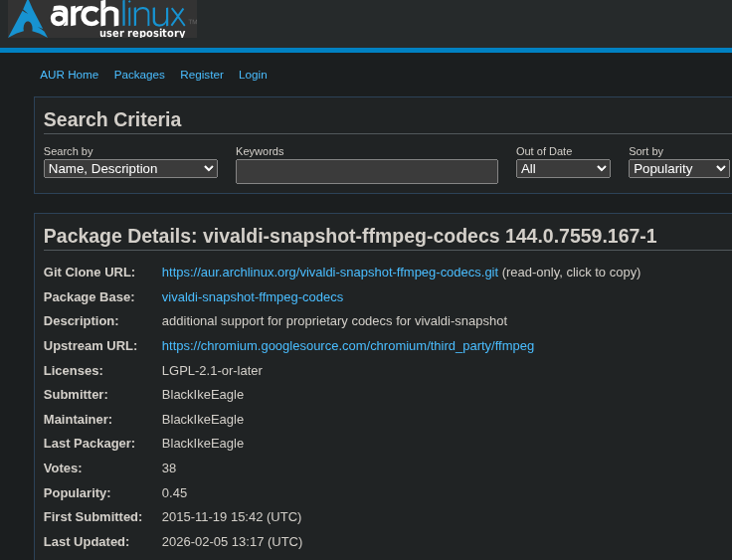Screen dimensions: 732x560
Task: Go to the Packages menu item
Action: [139, 75]
